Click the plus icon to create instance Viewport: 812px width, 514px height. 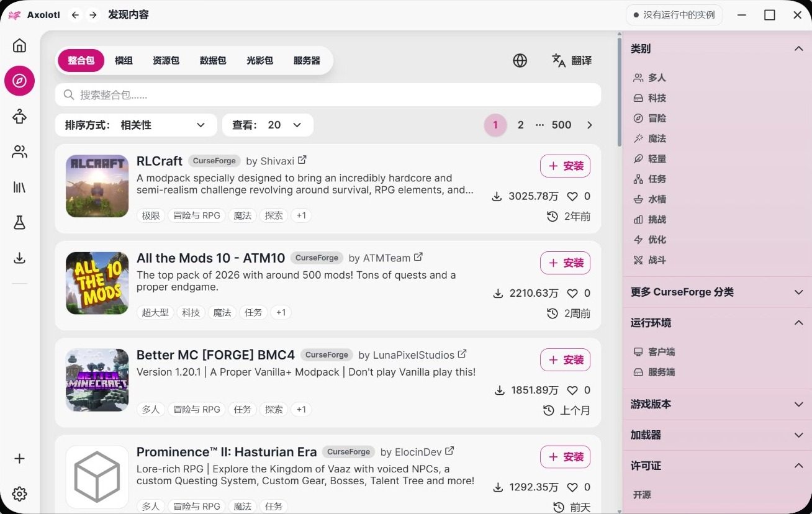(20, 459)
